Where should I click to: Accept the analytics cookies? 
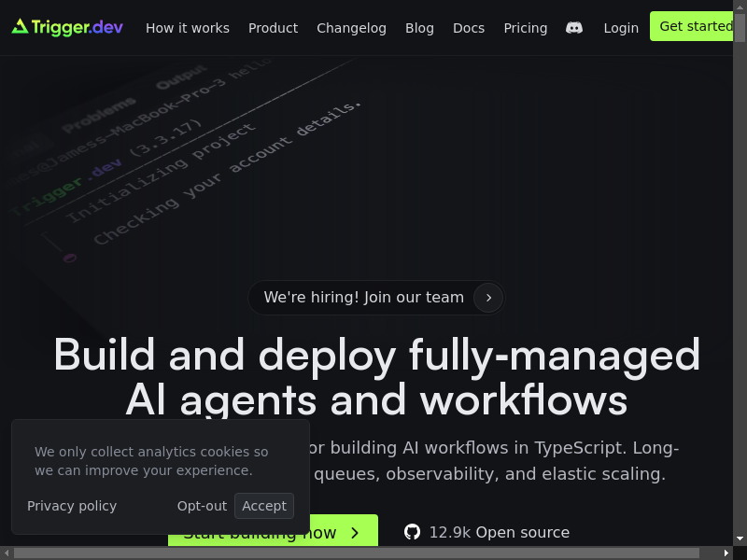click(264, 506)
